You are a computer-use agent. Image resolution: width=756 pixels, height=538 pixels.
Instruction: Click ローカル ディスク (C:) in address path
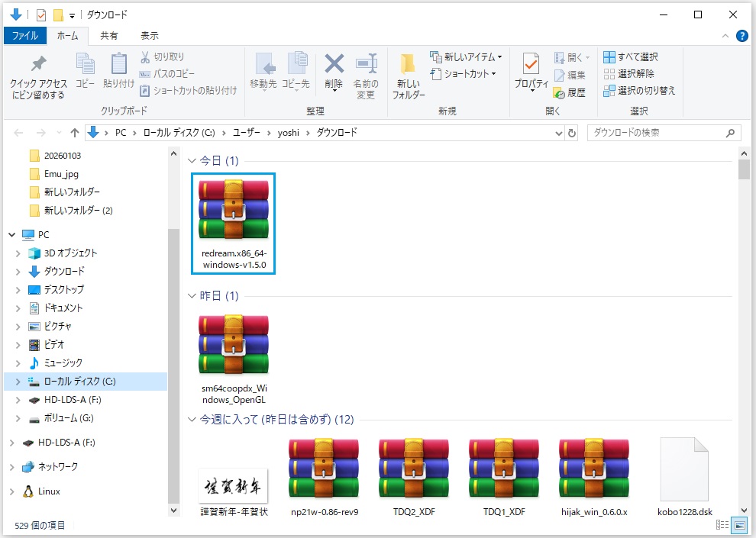click(179, 133)
